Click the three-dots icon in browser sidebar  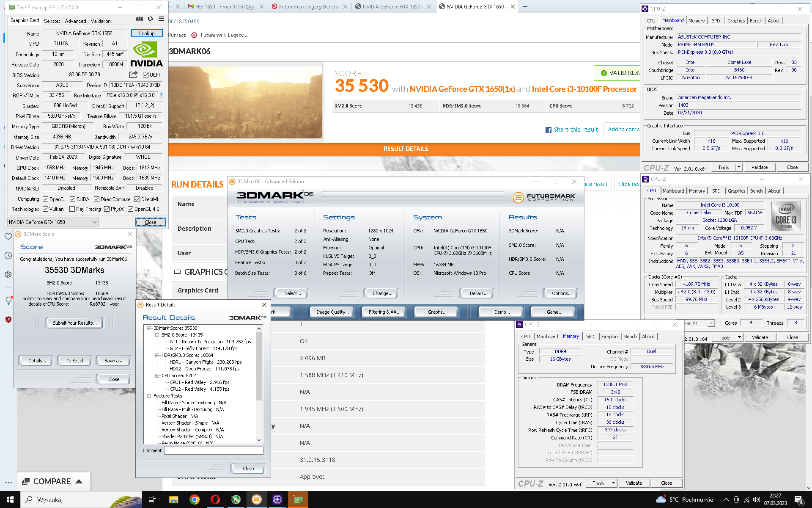8,483
